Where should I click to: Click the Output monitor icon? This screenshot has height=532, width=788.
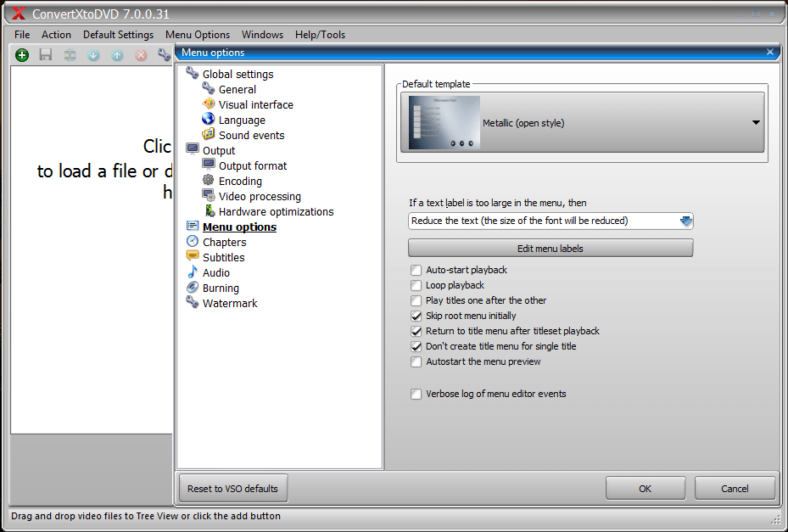point(193,148)
